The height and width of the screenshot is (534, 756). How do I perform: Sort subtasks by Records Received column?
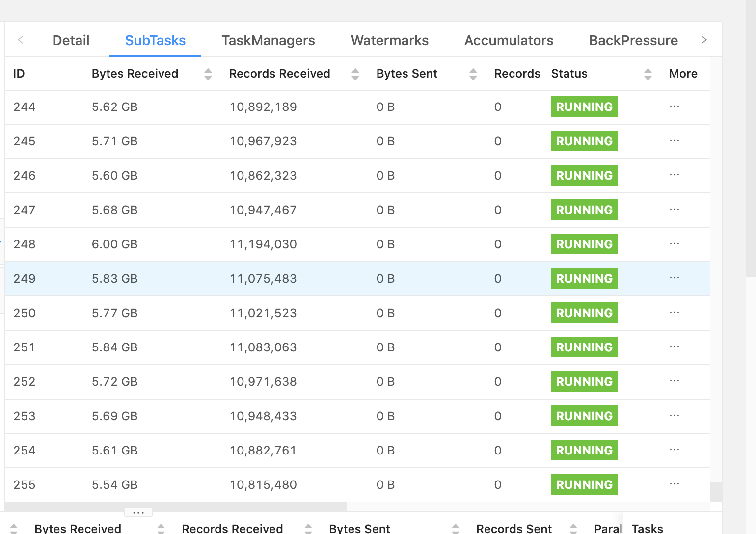[x=355, y=74]
